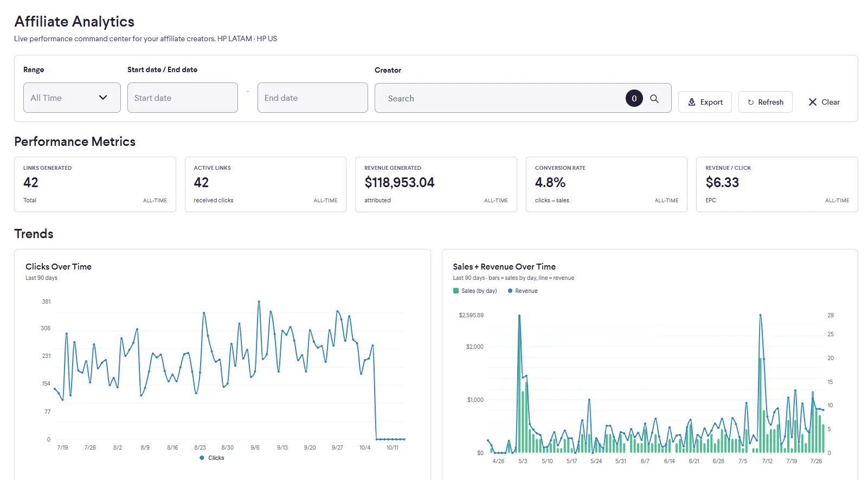Screen dimensions: 868x480
Task: Toggle the Revenue legend dot
Action: tap(510, 291)
